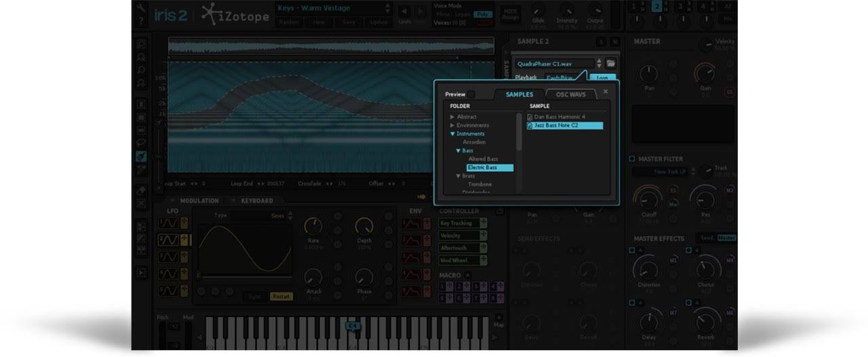Click the Mod Wheel assign crosshair
The width and height of the screenshot is (868, 357).
[484, 260]
